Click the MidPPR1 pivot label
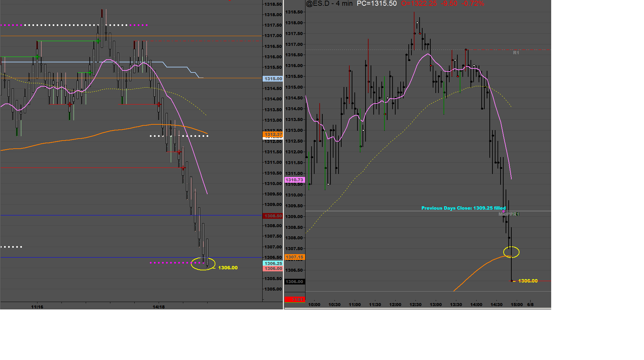Image resolution: width=644 pixels, height=360 pixels. click(509, 214)
